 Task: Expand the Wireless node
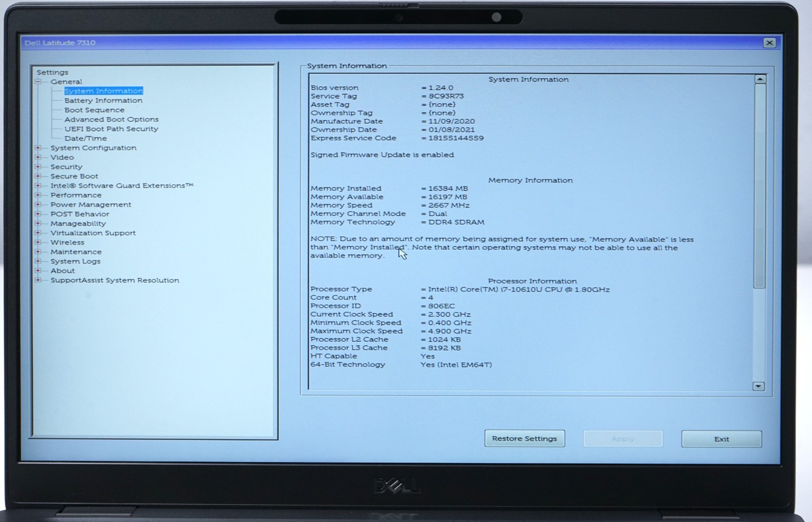(x=38, y=242)
